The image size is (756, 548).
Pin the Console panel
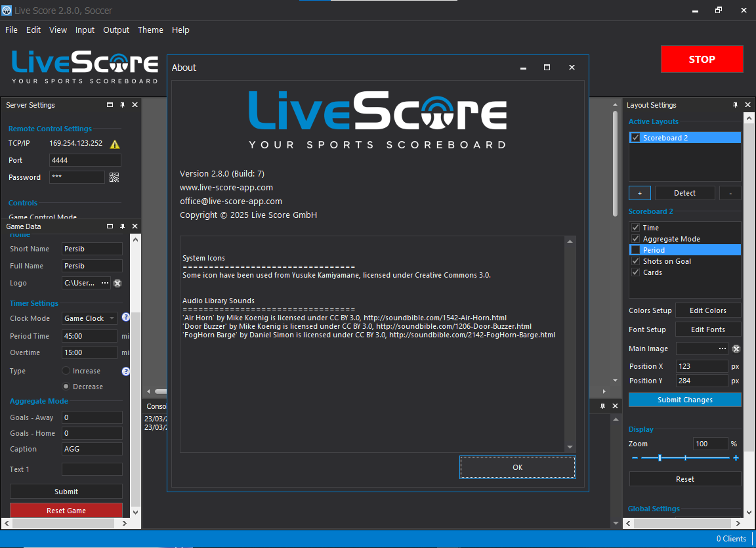coord(602,406)
